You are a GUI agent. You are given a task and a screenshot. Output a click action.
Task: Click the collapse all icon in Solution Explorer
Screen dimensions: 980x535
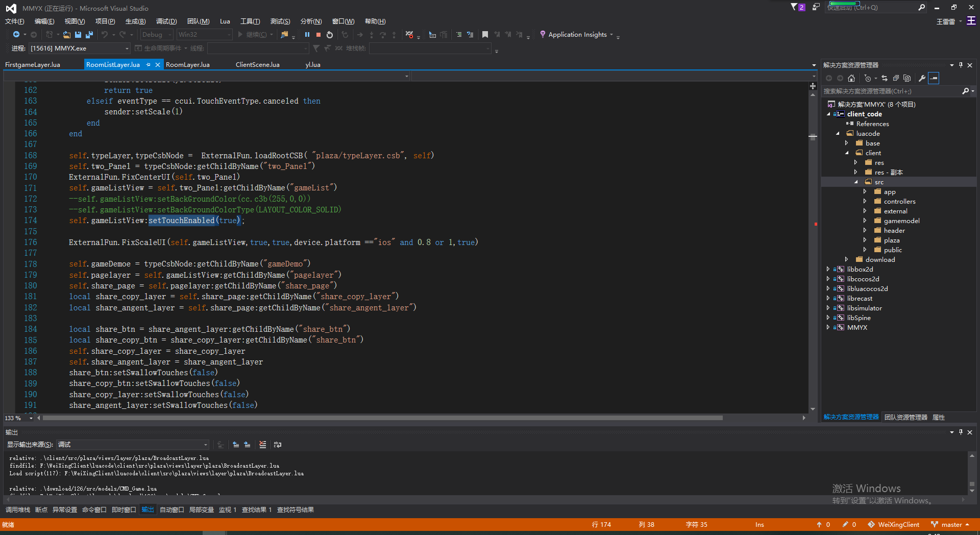click(x=896, y=78)
